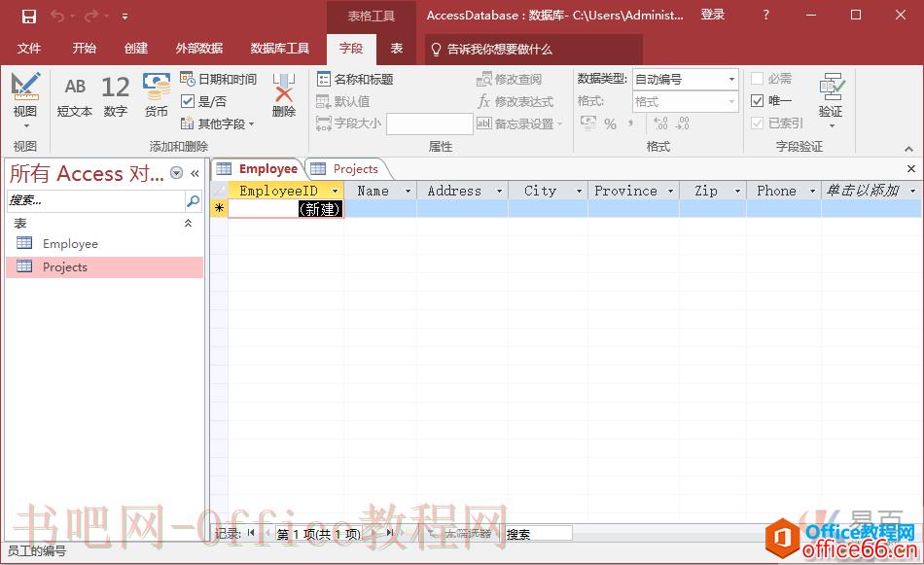The width and height of the screenshot is (924, 565).
Task: Switch to the 外部数据 External Data tab
Action: tap(199, 49)
